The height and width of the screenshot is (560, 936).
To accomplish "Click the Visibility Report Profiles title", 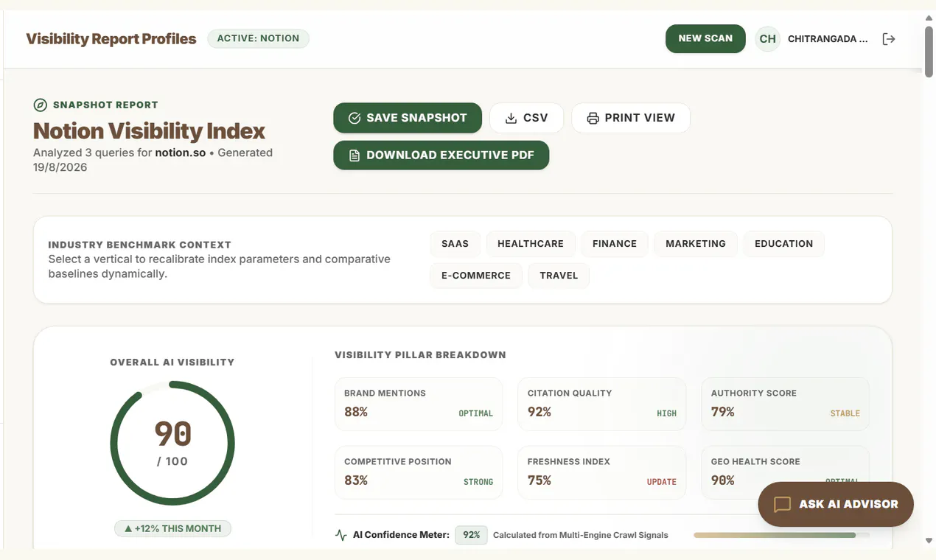I will [111, 39].
